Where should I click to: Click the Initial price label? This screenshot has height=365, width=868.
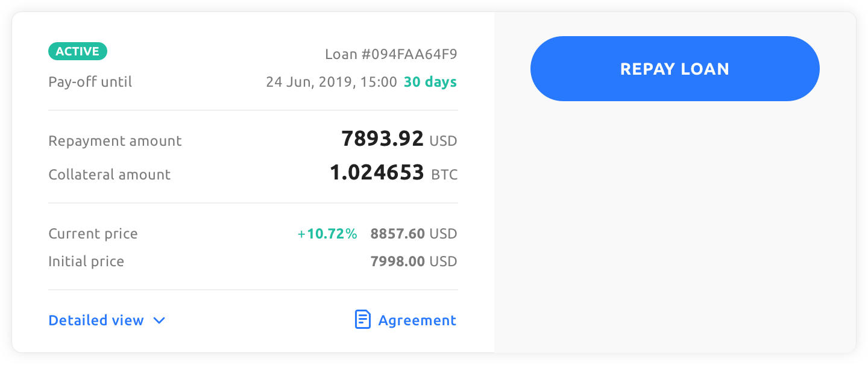click(86, 261)
